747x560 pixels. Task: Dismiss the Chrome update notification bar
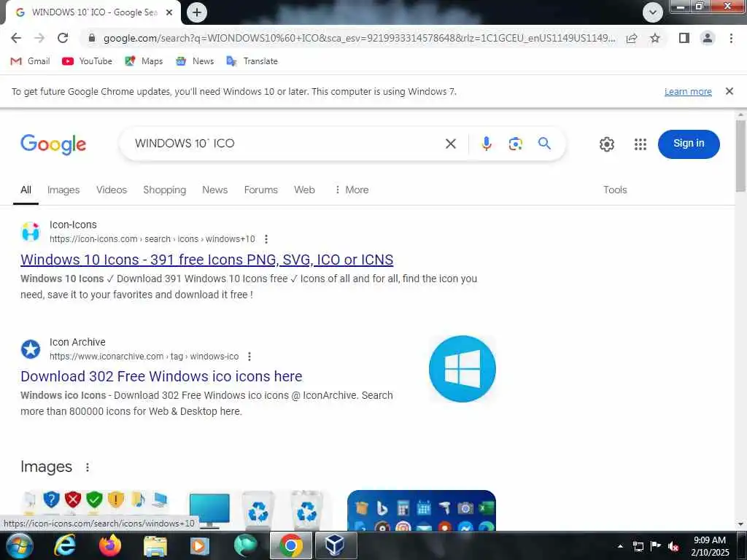pyautogui.click(x=729, y=91)
